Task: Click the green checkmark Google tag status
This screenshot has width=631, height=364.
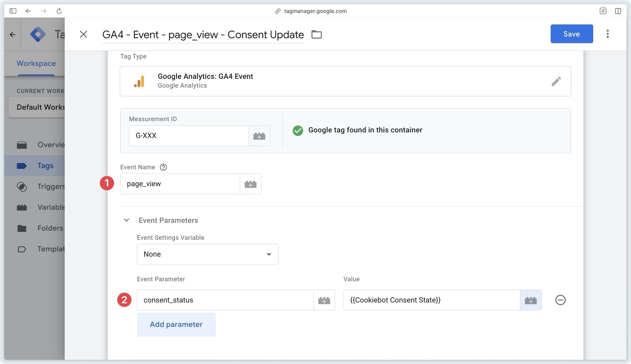Action: coord(298,131)
